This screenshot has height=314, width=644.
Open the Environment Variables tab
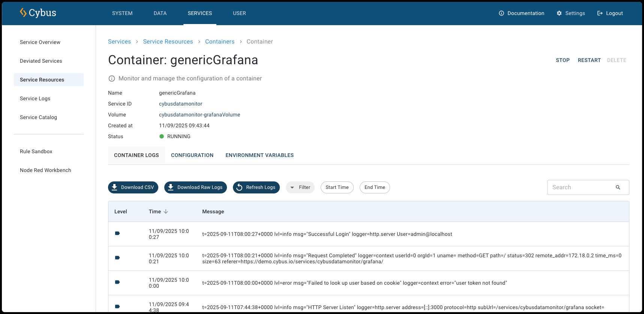click(260, 155)
